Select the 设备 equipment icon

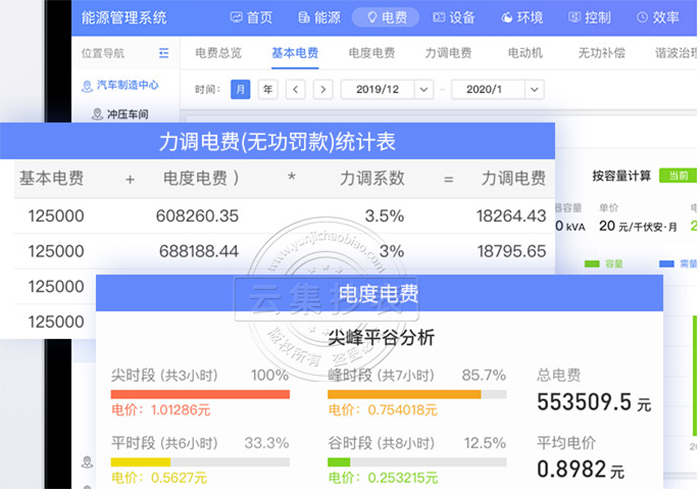[439, 17]
